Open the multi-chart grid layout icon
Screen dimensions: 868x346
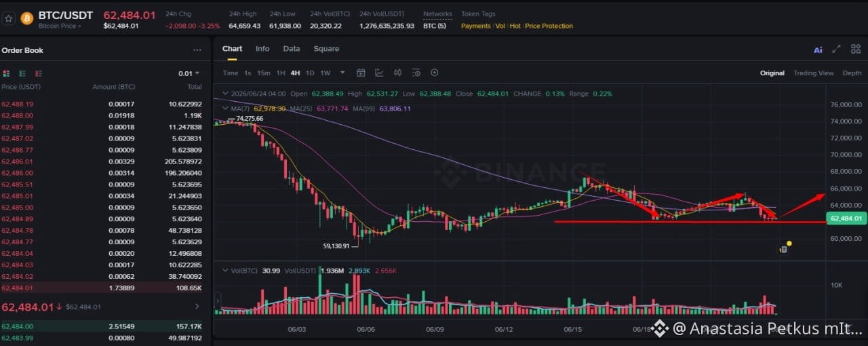[x=855, y=49]
